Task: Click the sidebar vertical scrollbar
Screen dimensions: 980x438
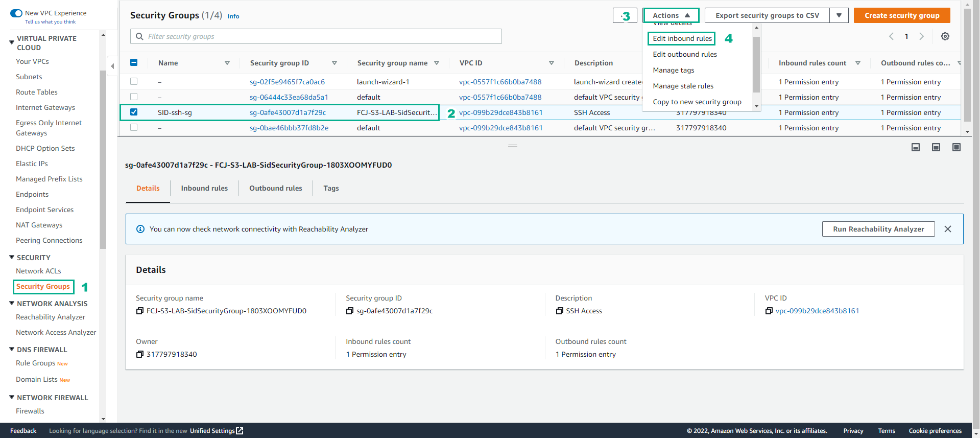Action: pyautogui.click(x=103, y=158)
